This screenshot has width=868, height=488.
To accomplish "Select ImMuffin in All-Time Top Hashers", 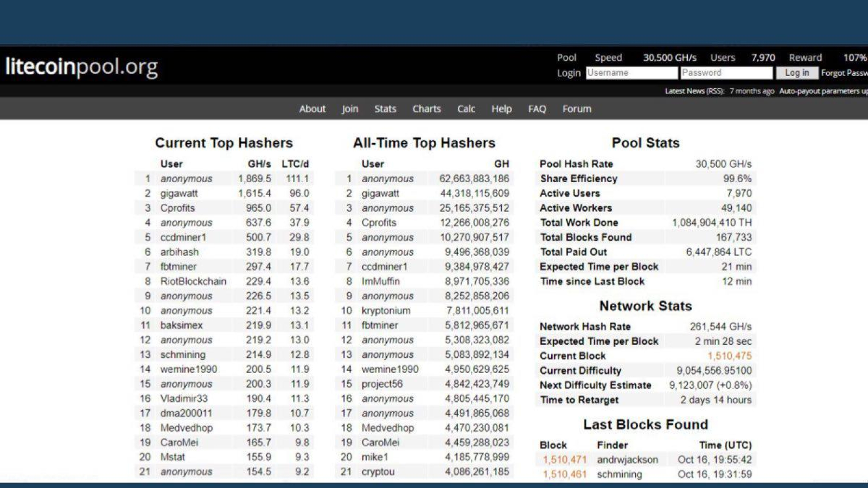I will (x=381, y=281).
